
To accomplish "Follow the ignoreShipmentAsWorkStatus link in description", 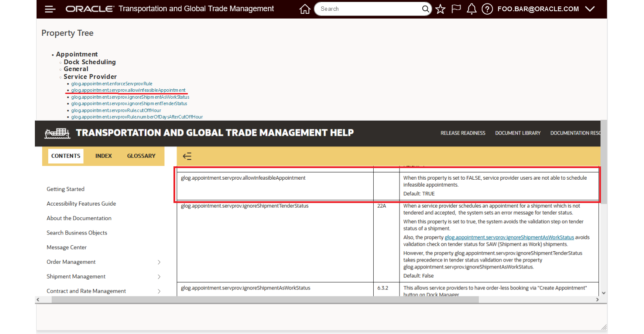I will point(509,237).
